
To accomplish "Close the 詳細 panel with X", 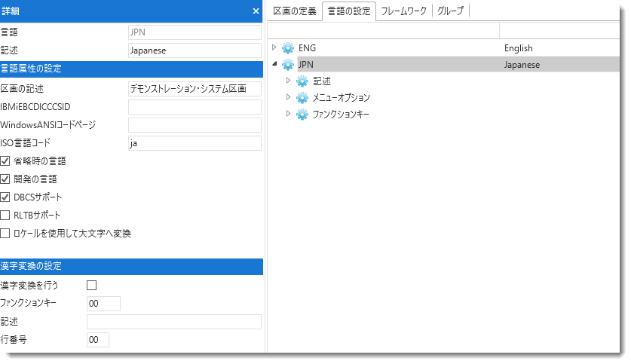I will 256,11.
